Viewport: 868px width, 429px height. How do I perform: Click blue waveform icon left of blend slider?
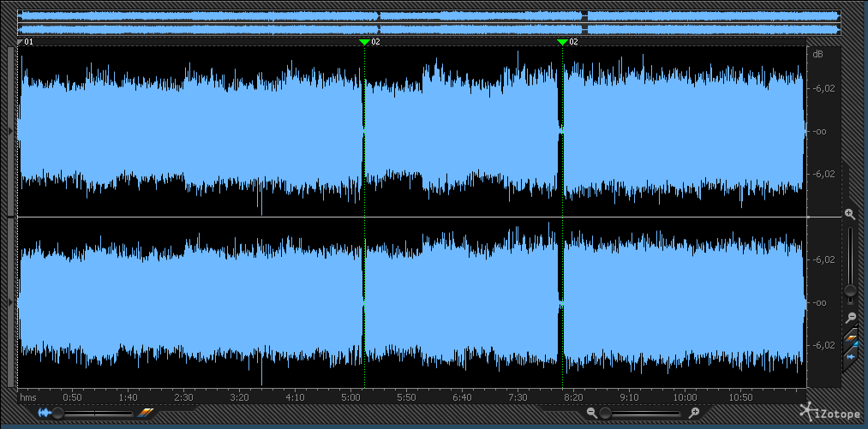click(x=43, y=413)
